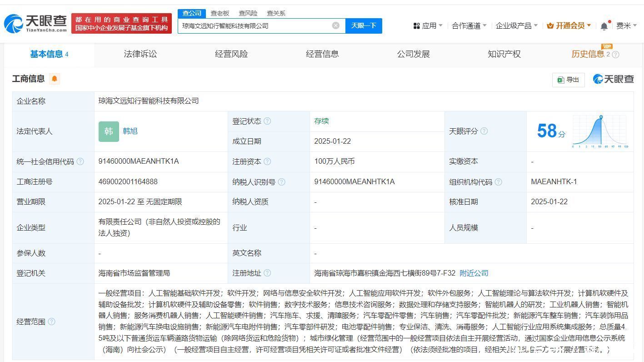644x362 pixels.
Task: Click the help icon next to 天眼评分
Action: click(x=484, y=131)
